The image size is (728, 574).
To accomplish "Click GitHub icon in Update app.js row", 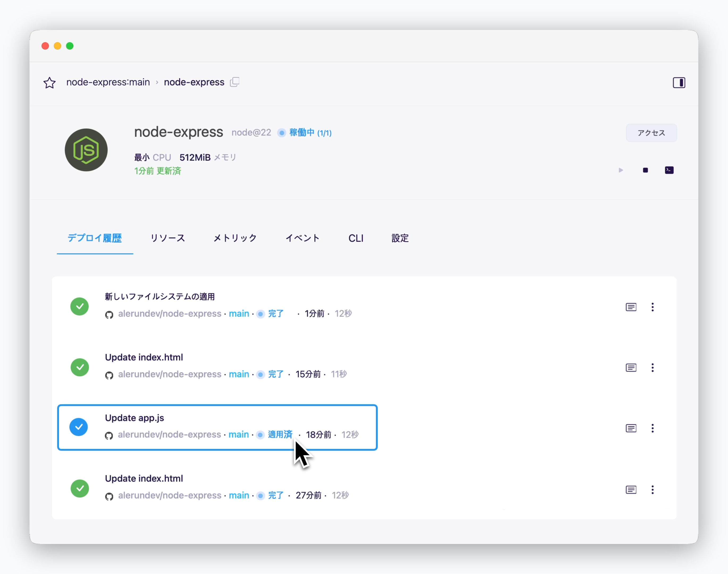I will 108,436.
